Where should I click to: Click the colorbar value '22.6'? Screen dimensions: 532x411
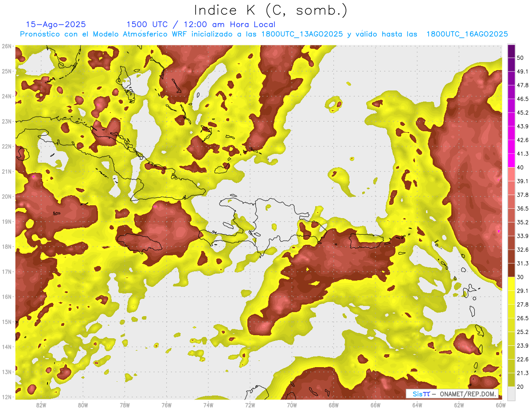point(522,359)
